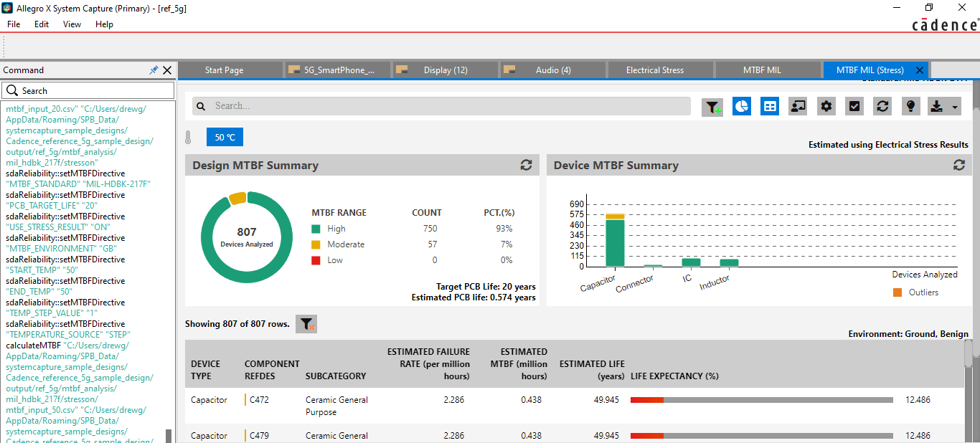980x443 pixels.
Task: Click the Audio tab schematic icon
Action: click(509, 70)
